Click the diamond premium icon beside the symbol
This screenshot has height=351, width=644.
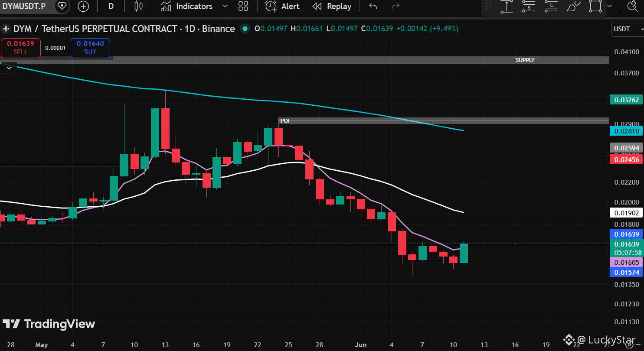(62, 6)
